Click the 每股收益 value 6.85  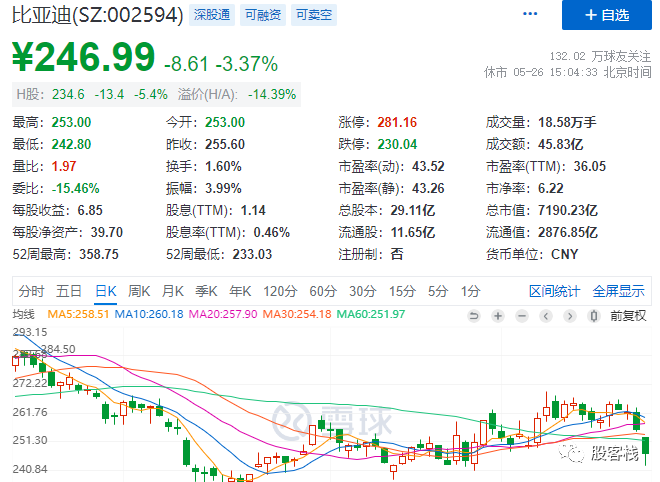click(x=90, y=210)
